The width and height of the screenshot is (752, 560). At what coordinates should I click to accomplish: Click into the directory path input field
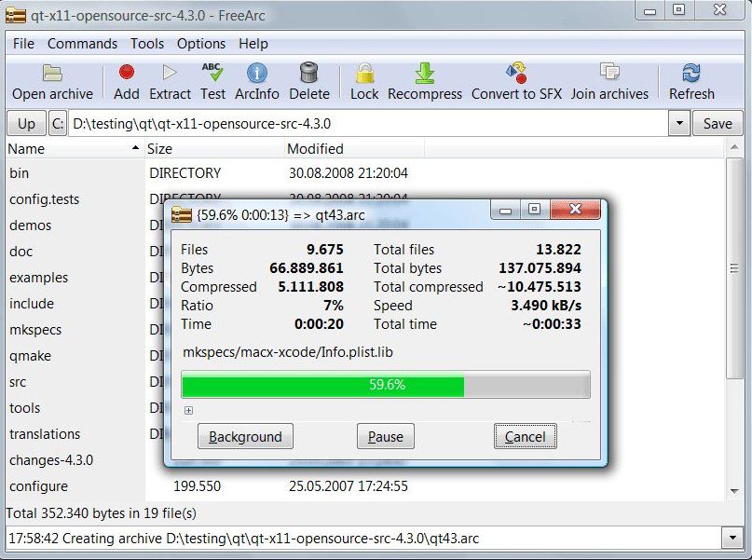tap(368, 124)
